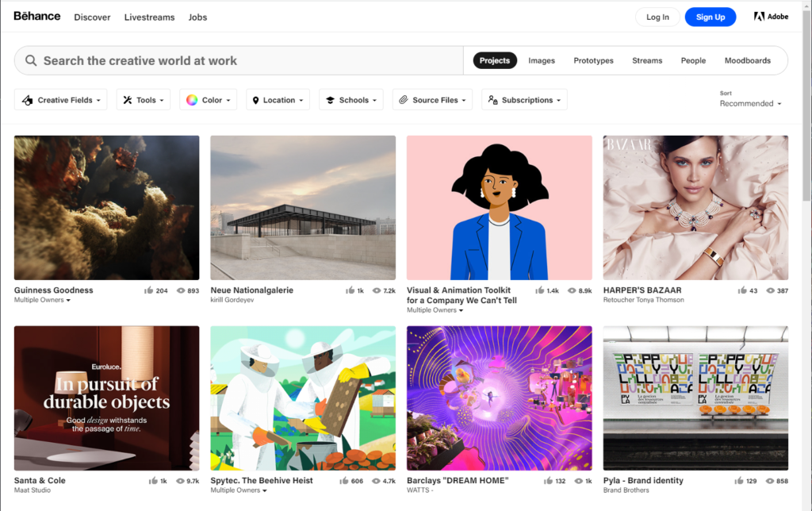This screenshot has width=812, height=511.
Task: Click the Log In button
Action: 657,17
